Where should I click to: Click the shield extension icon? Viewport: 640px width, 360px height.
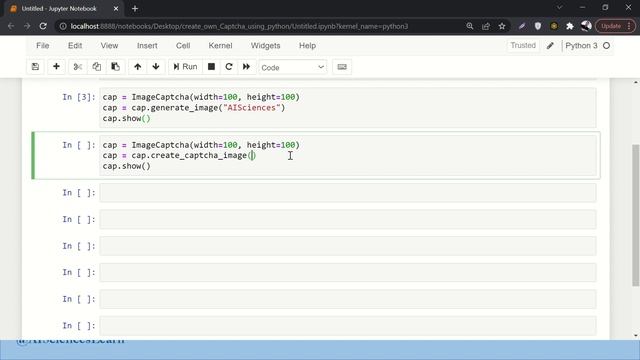(538, 26)
